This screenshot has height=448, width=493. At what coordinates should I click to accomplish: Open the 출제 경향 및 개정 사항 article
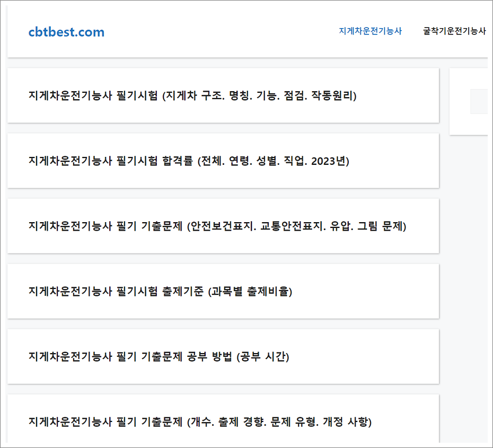pos(201,421)
